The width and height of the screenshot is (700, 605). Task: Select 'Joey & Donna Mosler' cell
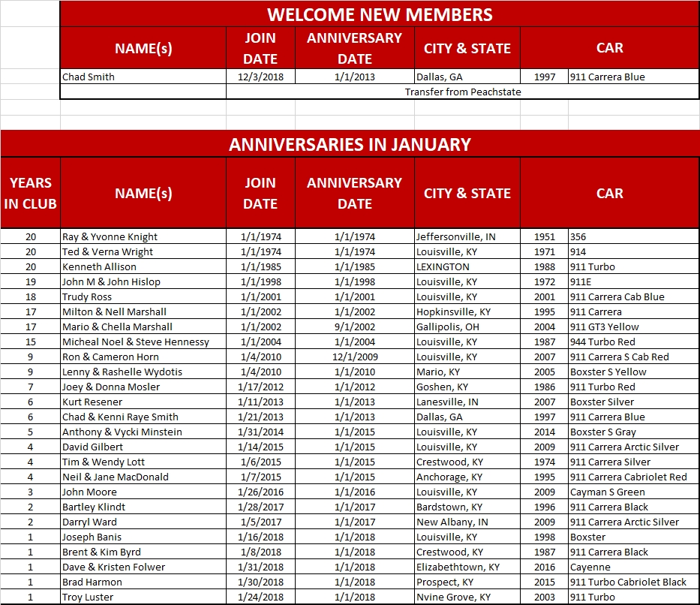pos(143,387)
